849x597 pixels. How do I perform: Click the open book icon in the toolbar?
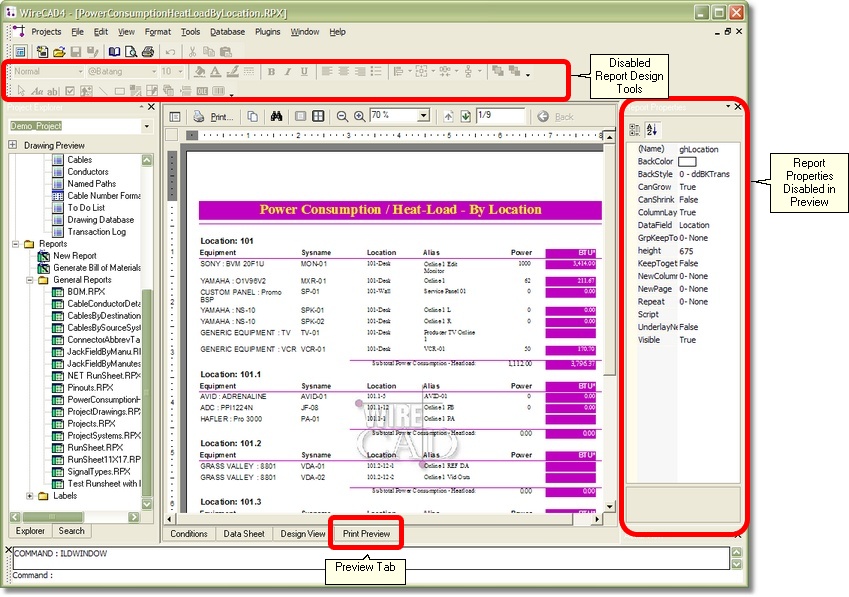tap(114, 52)
